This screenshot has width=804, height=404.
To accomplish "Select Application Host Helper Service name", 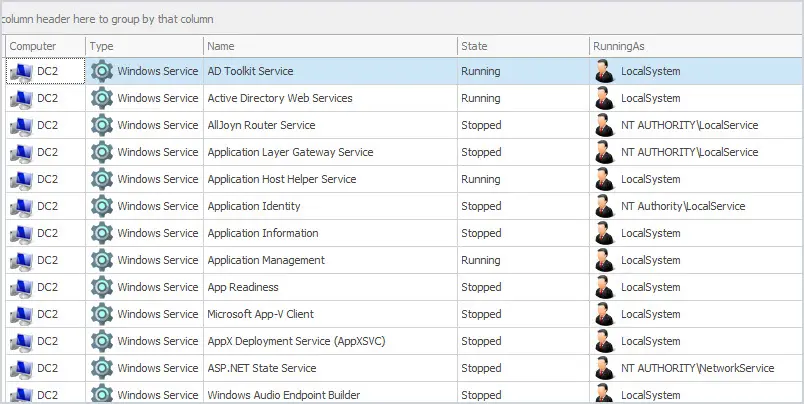I will (282, 179).
